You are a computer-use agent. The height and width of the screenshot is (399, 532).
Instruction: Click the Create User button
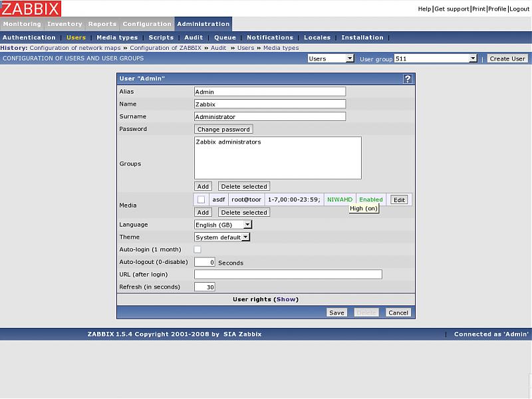click(x=507, y=59)
